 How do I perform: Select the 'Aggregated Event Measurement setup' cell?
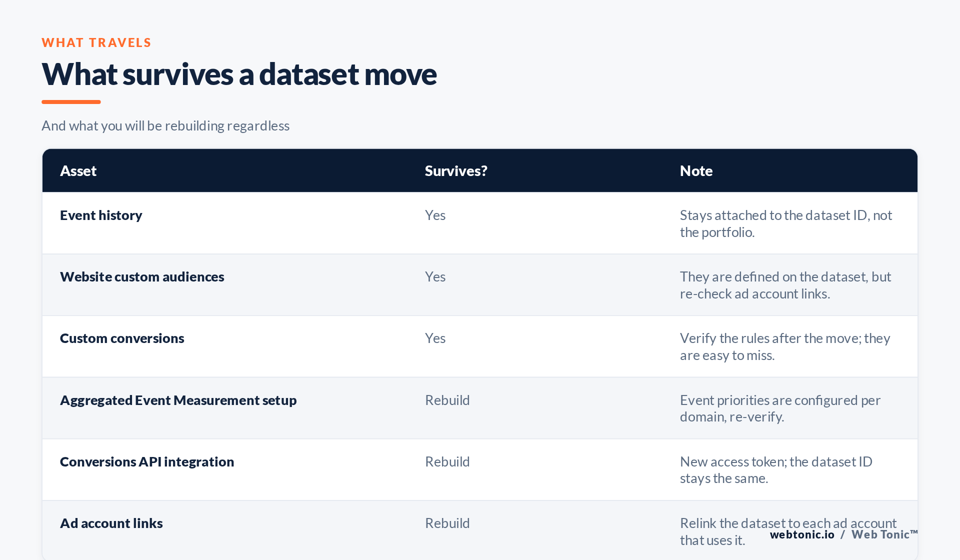pos(178,400)
